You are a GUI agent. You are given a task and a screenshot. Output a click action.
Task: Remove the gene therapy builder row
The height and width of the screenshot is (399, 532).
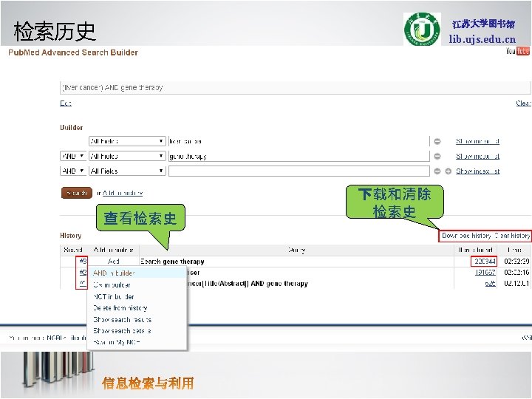(437, 156)
